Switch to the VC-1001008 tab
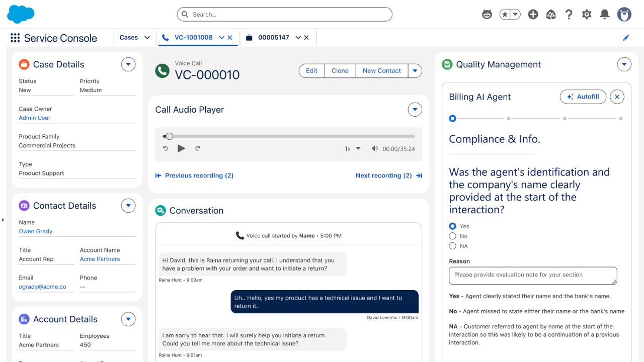Viewport: 644px width, 362px height. tap(193, 38)
